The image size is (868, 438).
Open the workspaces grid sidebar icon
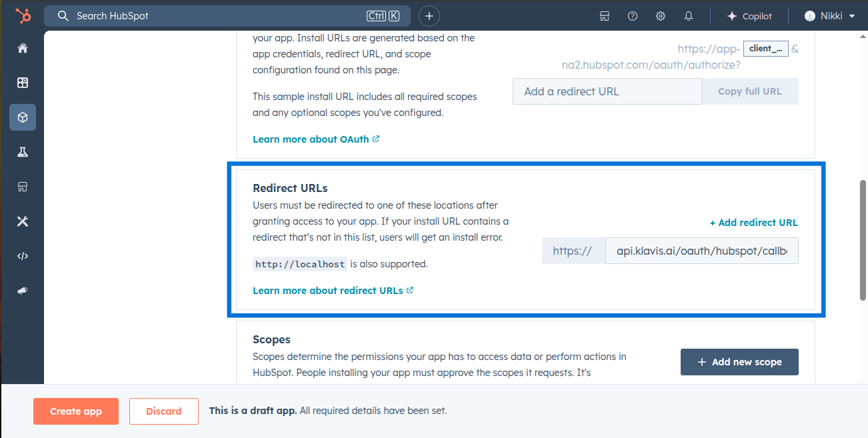(x=23, y=83)
